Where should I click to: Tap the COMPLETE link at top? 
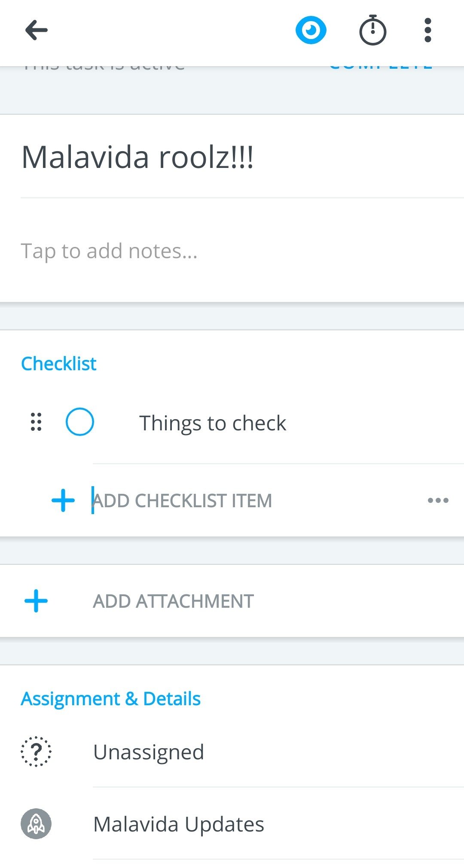click(x=381, y=68)
